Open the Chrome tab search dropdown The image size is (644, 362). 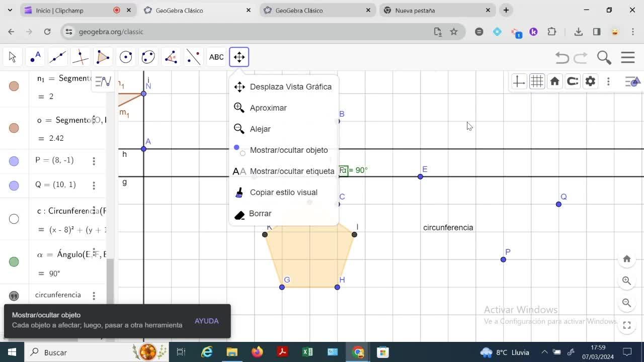[x=10, y=10]
